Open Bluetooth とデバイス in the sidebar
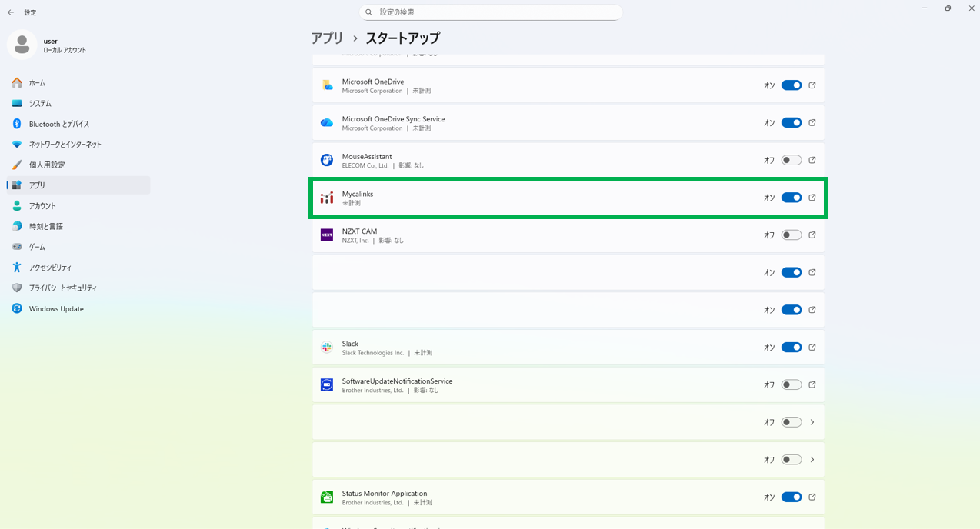This screenshot has height=529, width=980. pyautogui.click(x=58, y=124)
